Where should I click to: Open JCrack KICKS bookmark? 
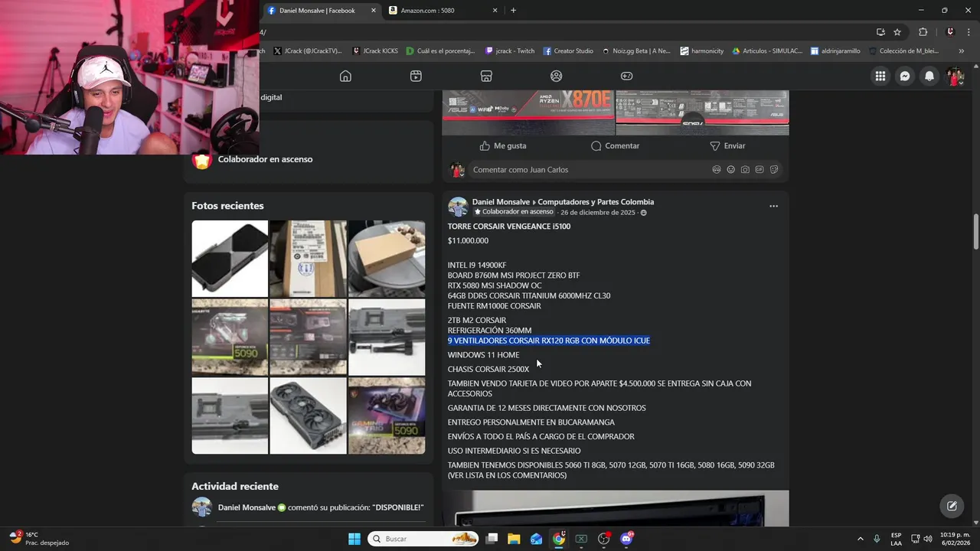click(375, 51)
